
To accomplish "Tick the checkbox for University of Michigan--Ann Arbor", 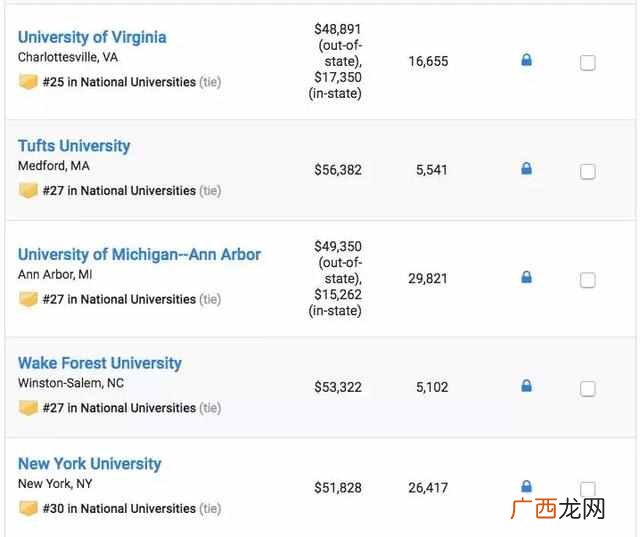I will click(x=588, y=280).
